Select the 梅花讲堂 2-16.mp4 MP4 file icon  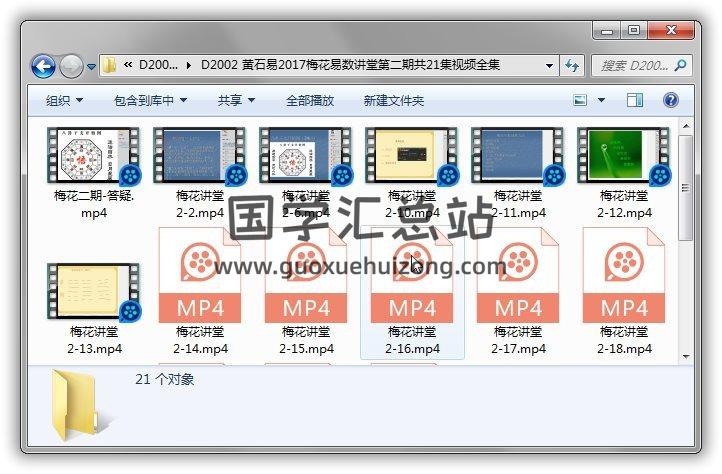[412, 275]
